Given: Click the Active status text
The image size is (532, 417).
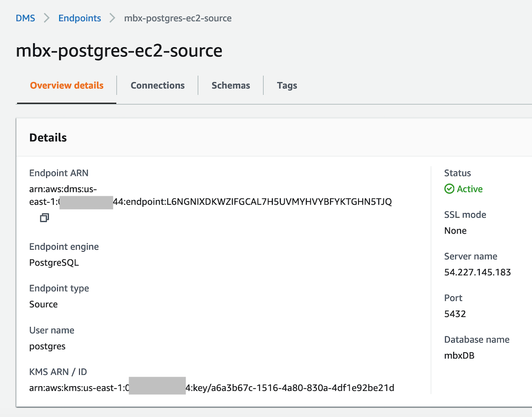Looking at the screenshot, I should [x=469, y=189].
